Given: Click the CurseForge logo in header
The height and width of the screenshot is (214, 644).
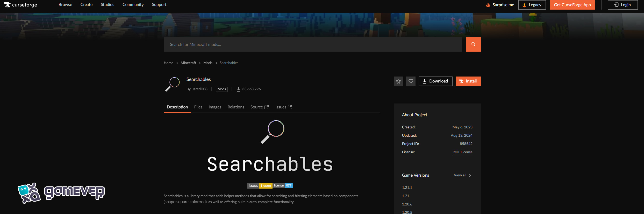Looking at the screenshot, I should coord(20,5).
